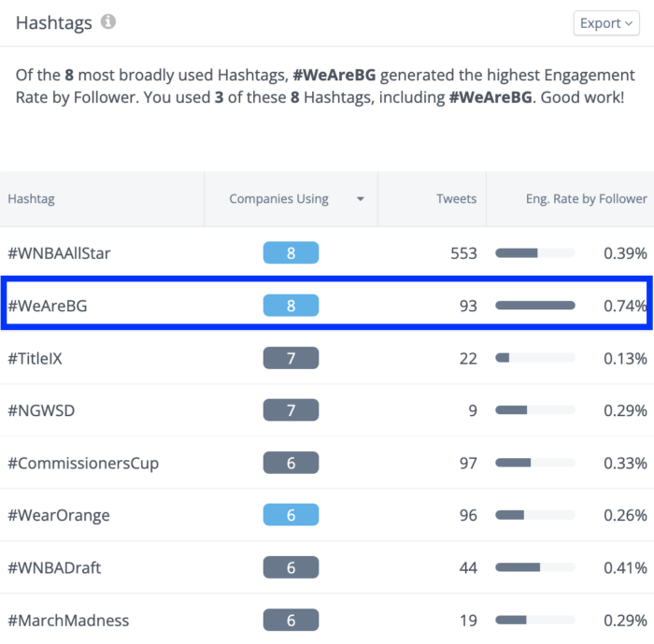Click the #TitleIX hashtag
Image resolution: width=654 pixels, height=644 pixels.
41,358
